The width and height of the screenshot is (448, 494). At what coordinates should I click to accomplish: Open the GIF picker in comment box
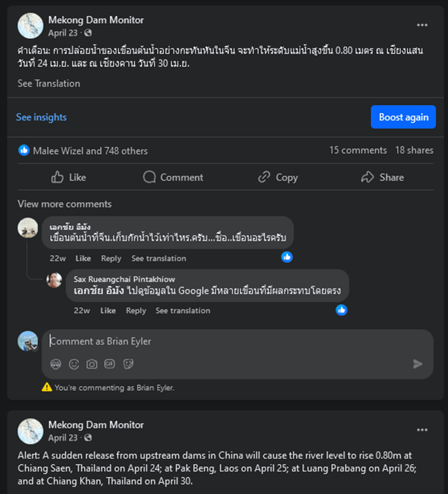point(109,364)
